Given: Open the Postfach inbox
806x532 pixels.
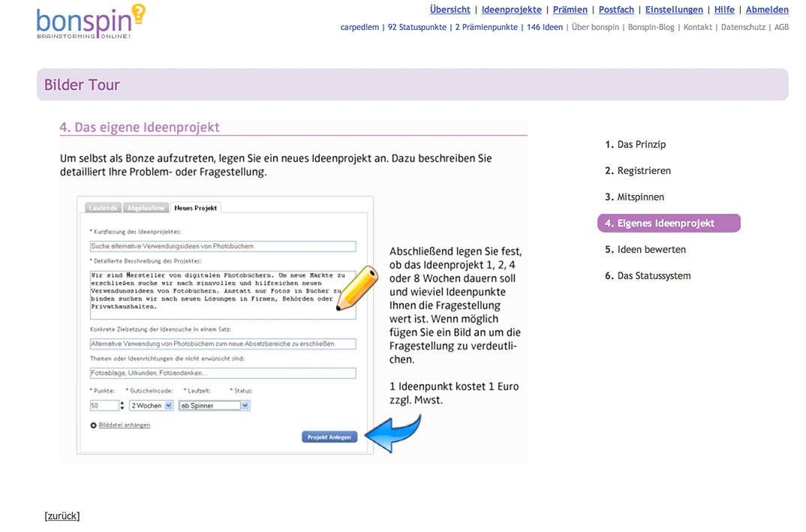Looking at the screenshot, I should click(616, 10).
